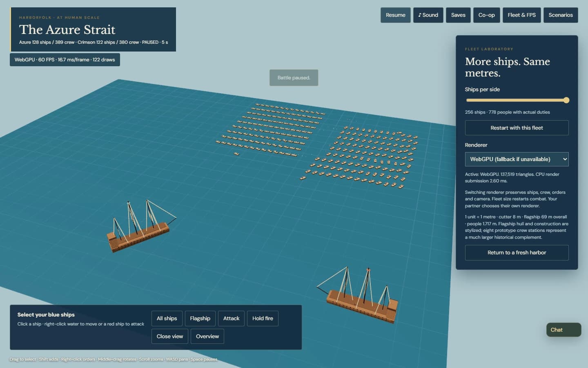The height and width of the screenshot is (368, 588).
Task: Click Return to a fresh harbor
Action: point(517,253)
